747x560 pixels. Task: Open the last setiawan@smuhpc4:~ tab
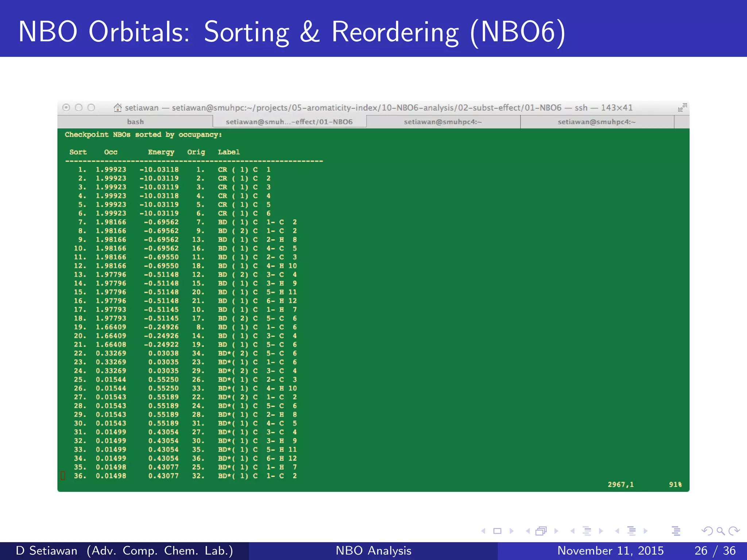[x=597, y=122]
